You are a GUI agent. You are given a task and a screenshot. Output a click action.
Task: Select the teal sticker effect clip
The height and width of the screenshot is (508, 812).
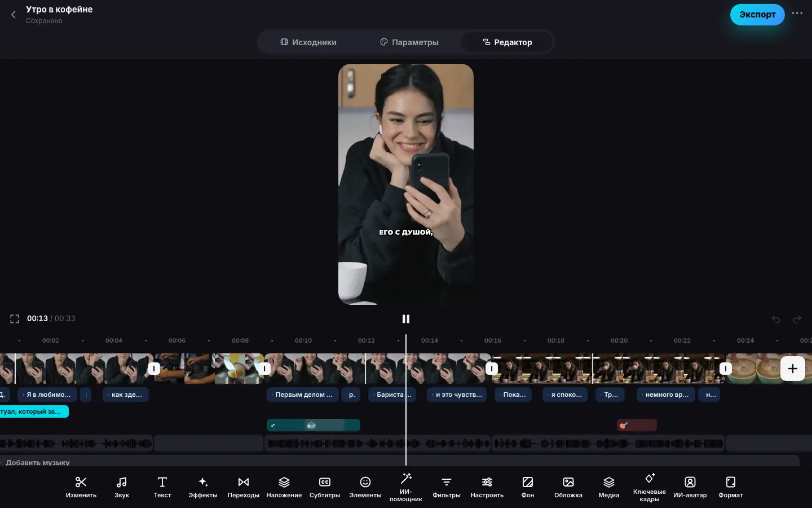[314, 425]
